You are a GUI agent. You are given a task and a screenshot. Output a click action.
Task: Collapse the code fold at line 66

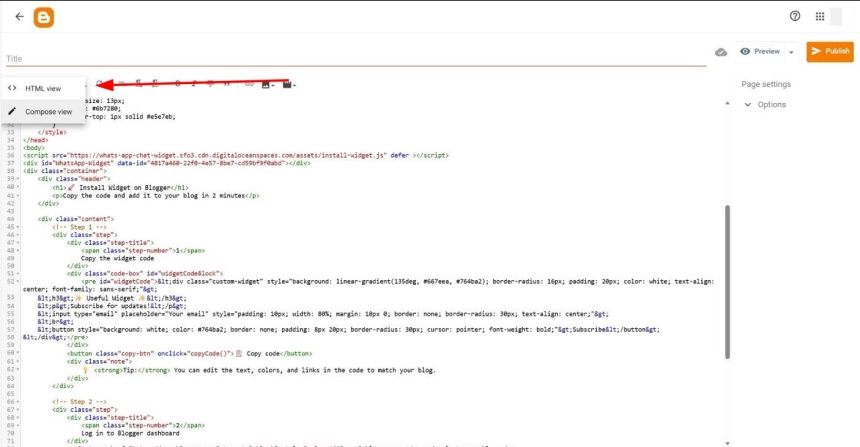18,402
